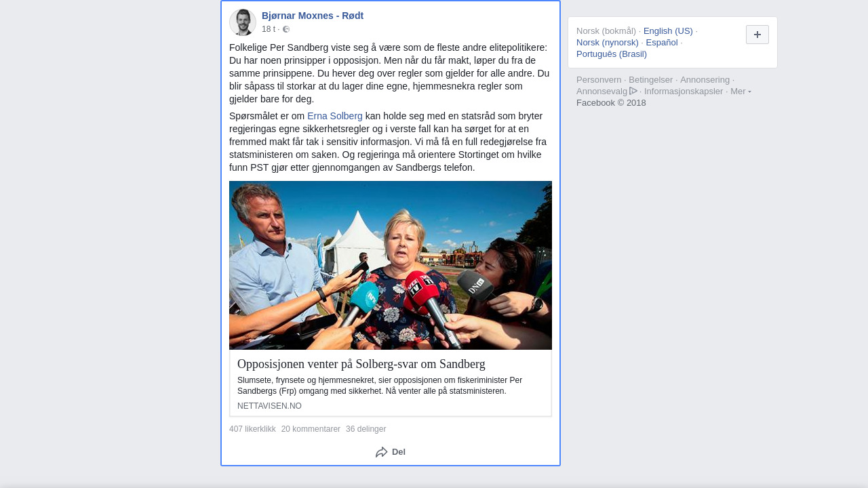Click the AdChoices triangle icon

(x=633, y=91)
